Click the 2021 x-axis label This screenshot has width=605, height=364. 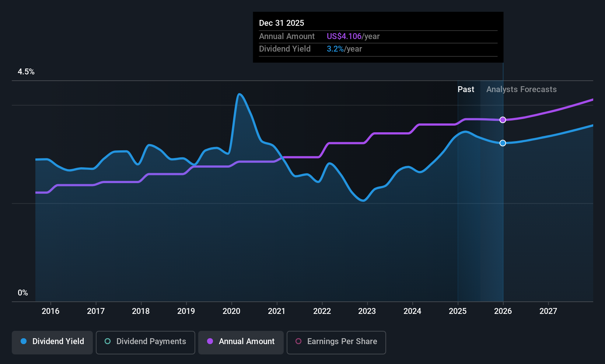click(x=277, y=311)
